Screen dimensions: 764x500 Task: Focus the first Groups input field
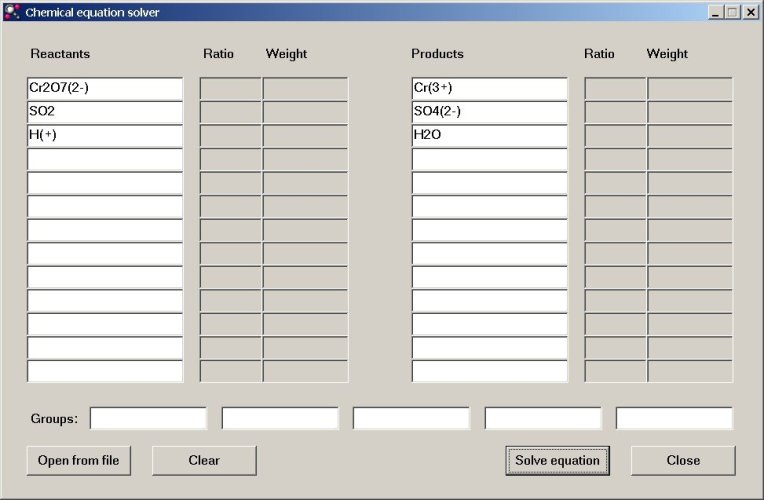[x=148, y=418]
